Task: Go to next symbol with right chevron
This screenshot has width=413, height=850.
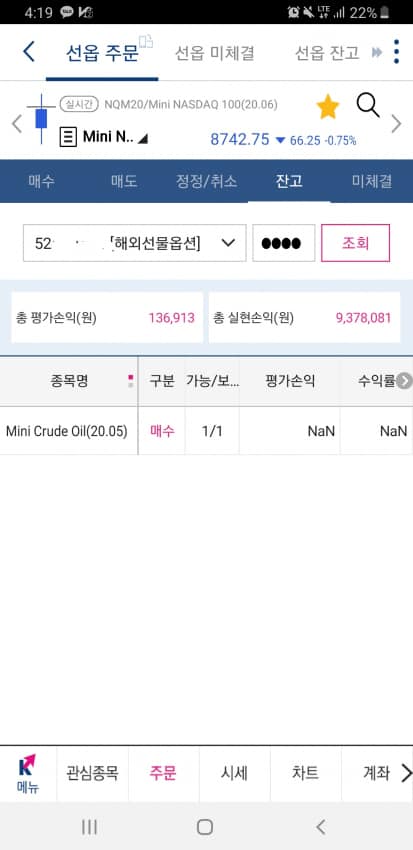Action: coord(397,124)
